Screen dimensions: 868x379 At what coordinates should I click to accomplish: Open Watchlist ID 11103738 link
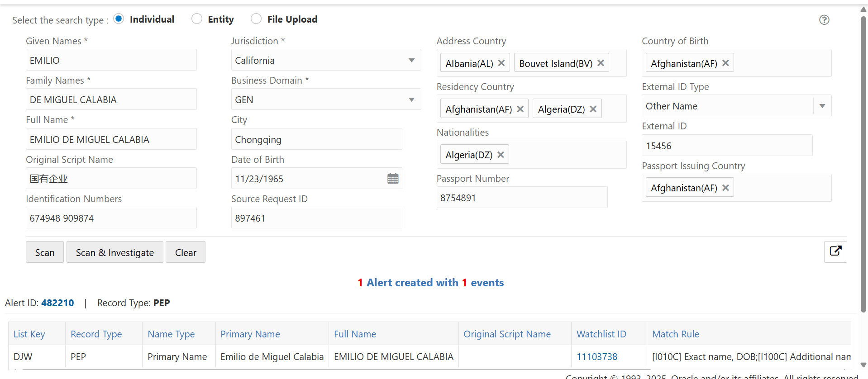click(x=597, y=356)
